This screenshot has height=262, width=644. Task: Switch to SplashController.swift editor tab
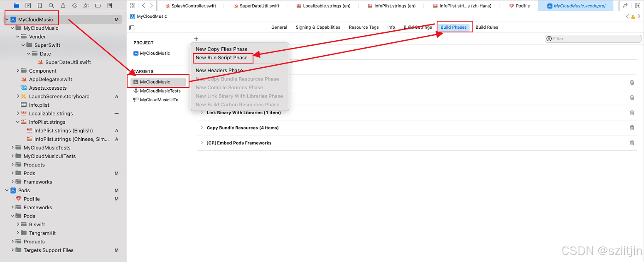(190, 6)
